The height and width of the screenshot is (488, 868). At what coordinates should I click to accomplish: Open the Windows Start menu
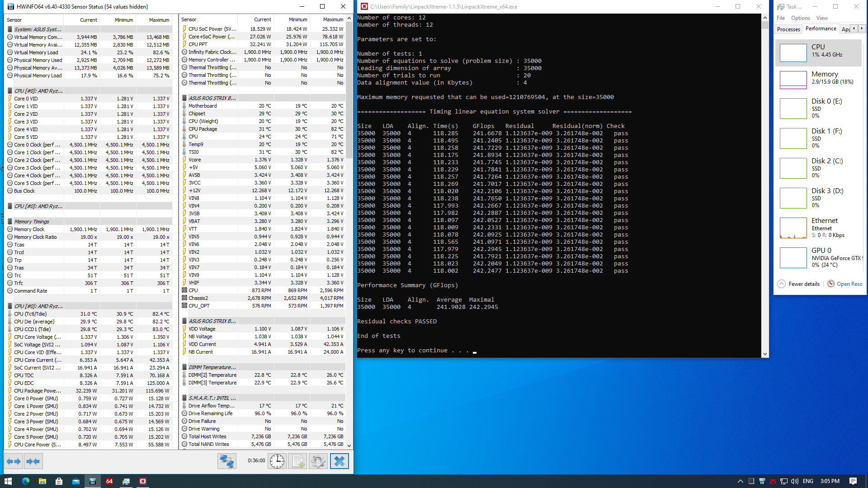pyautogui.click(x=8, y=481)
